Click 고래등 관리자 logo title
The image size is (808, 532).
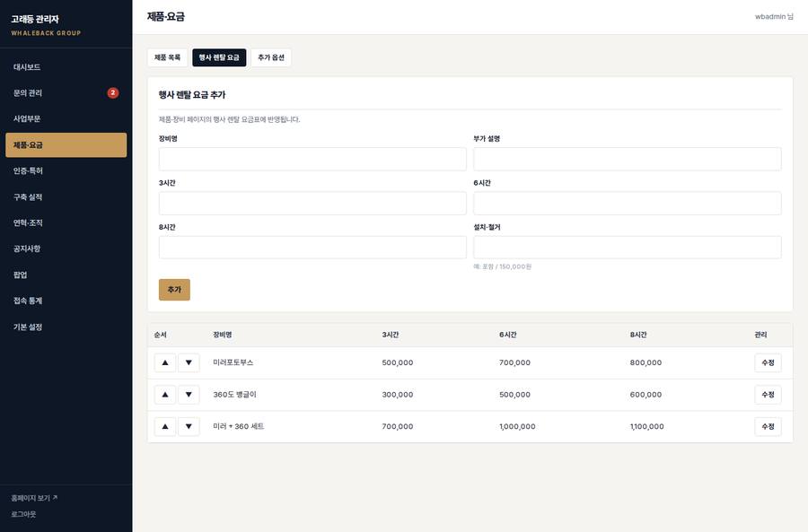[35, 19]
